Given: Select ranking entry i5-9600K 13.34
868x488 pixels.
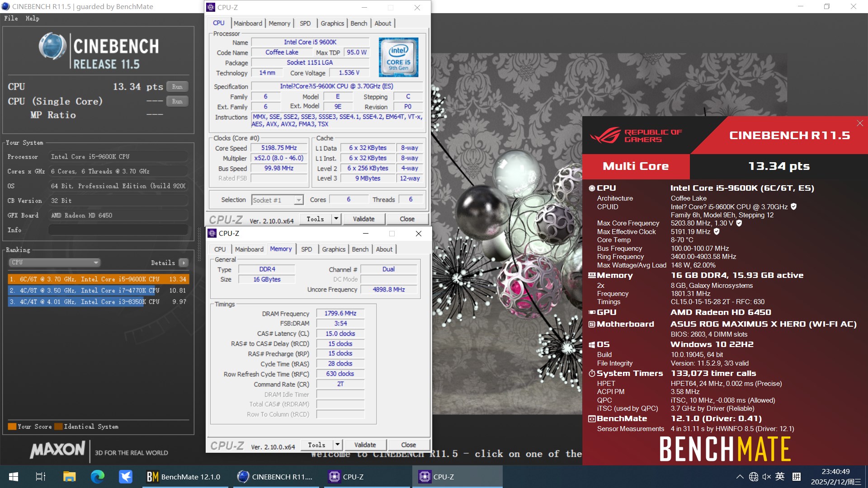Looking at the screenshot, I should click(x=98, y=279).
